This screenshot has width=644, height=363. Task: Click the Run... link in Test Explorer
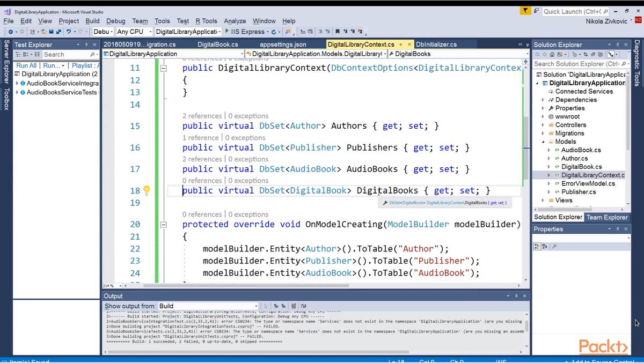click(x=52, y=65)
